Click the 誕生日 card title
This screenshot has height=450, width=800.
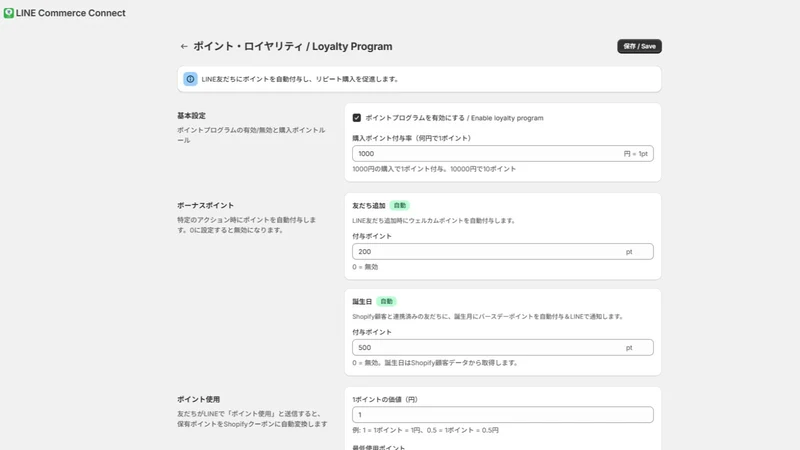362,302
